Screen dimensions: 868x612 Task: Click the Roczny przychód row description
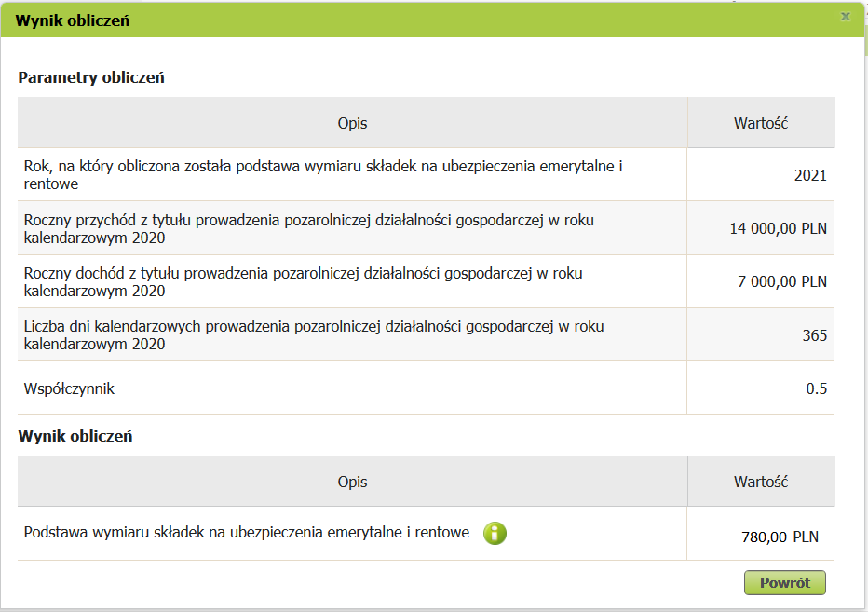pos(307,228)
